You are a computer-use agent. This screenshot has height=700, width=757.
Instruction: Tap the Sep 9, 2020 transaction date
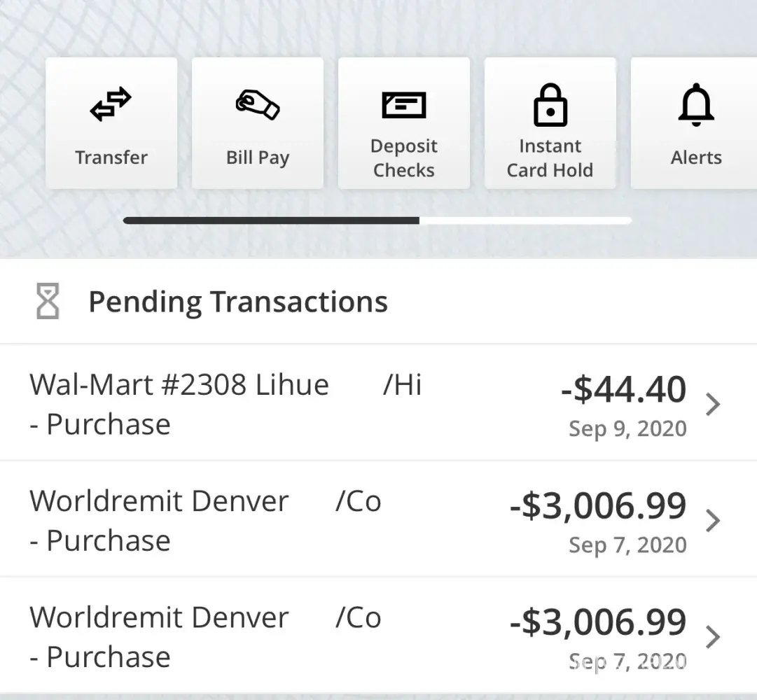[627, 428]
